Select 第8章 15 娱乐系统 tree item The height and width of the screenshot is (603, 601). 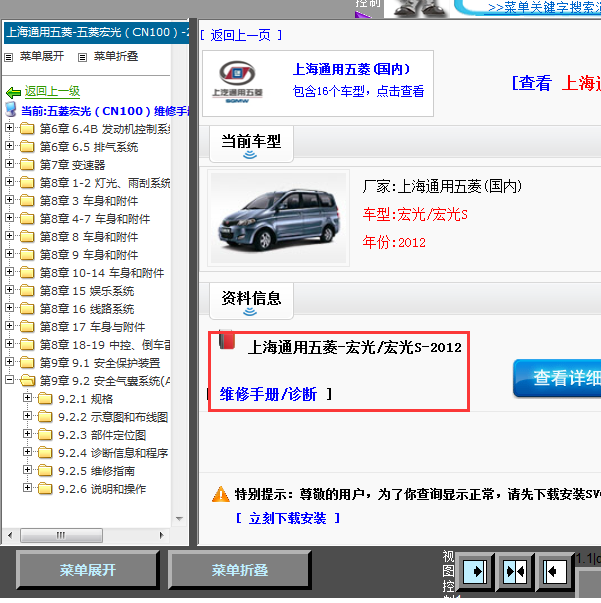coord(87,291)
